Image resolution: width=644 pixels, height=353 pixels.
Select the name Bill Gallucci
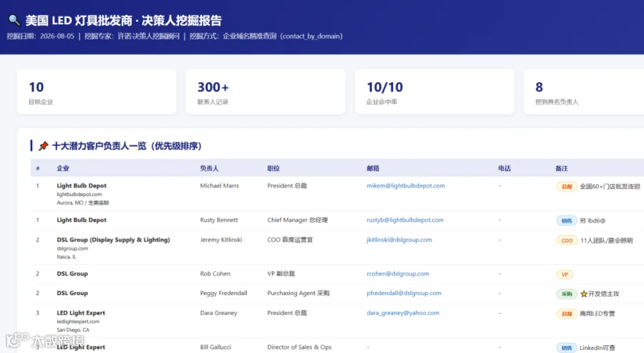tap(215, 347)
